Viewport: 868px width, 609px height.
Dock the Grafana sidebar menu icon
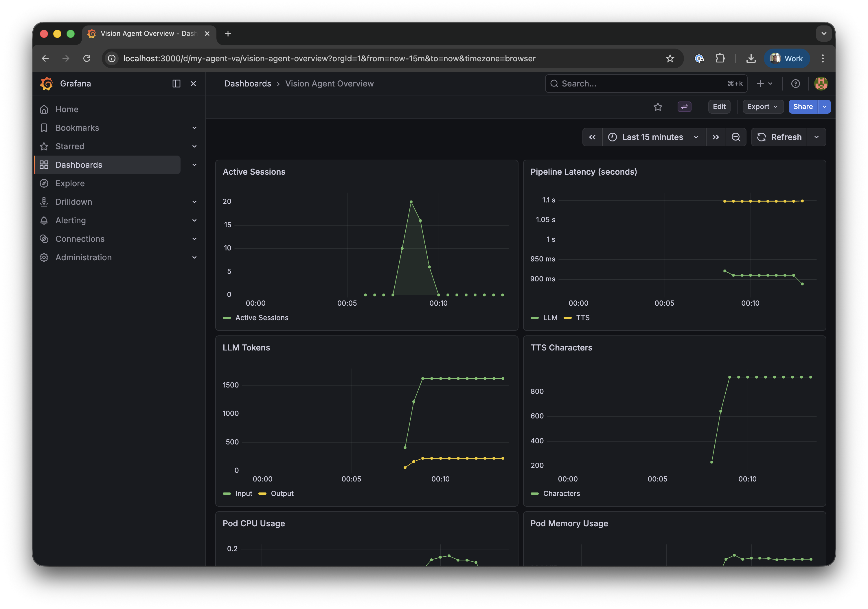tap(176, 84)
